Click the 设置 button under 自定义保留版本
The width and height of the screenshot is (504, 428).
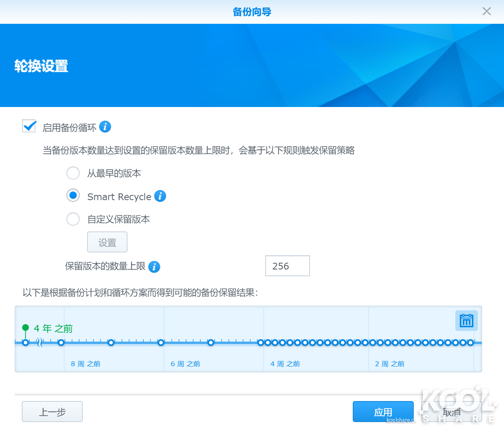coord(107,242)
